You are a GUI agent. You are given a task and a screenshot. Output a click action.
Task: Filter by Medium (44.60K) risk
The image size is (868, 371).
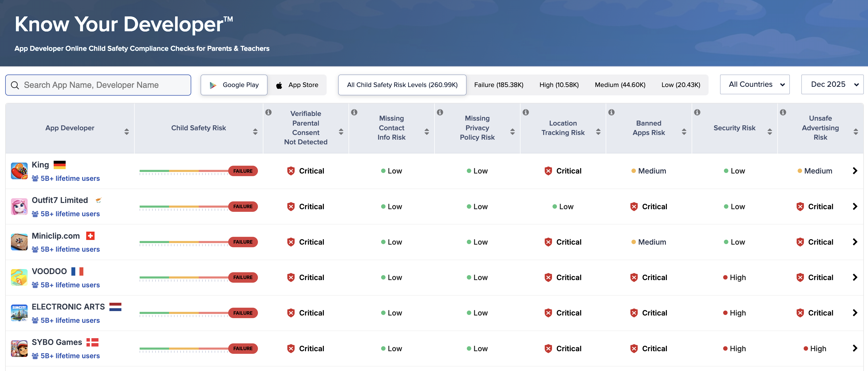(620, 85)
